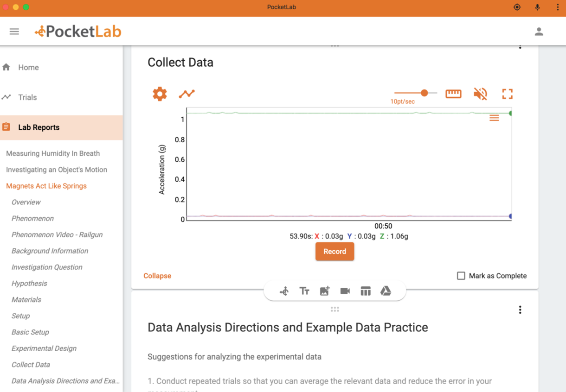566x392 pixels.
Task: Enter fullscreen graph view
Action: pyautogui.click(x=507, y=93)
